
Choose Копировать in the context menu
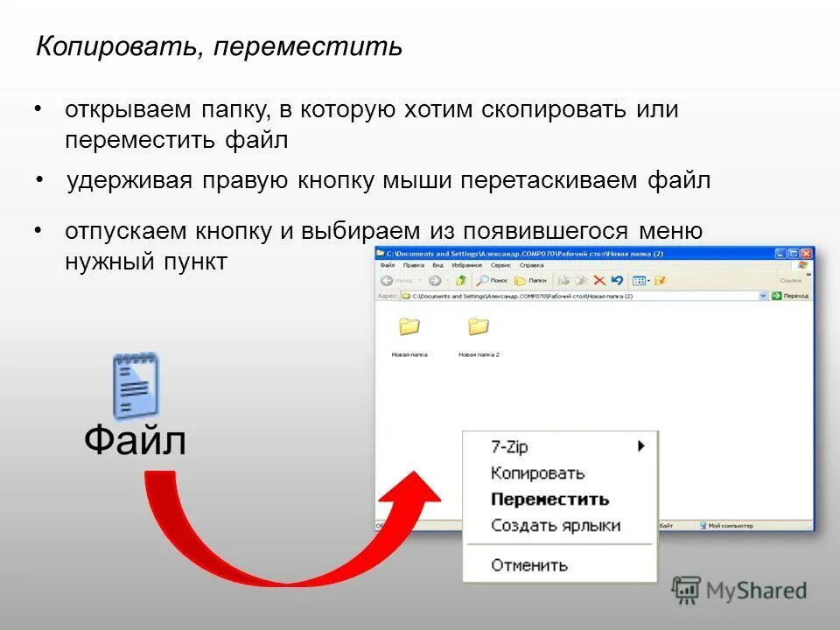click(560, 473)
